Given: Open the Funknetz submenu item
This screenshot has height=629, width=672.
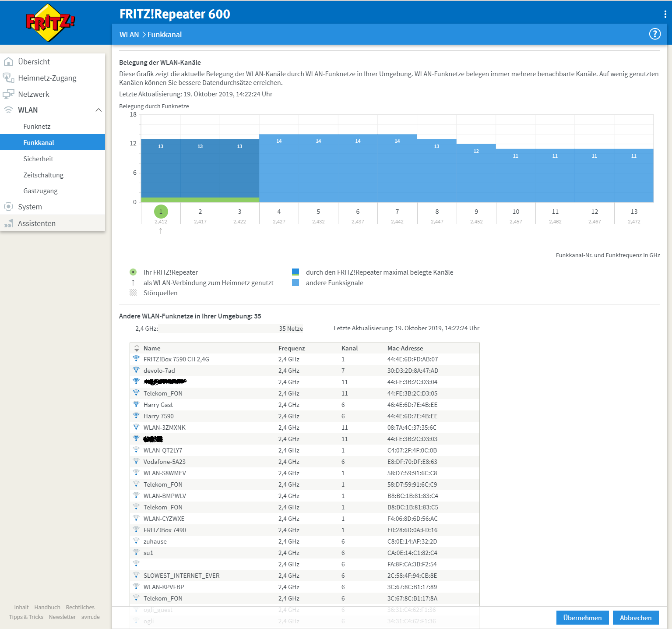Looking at the screenshot, I should click(x=37, y=127).
